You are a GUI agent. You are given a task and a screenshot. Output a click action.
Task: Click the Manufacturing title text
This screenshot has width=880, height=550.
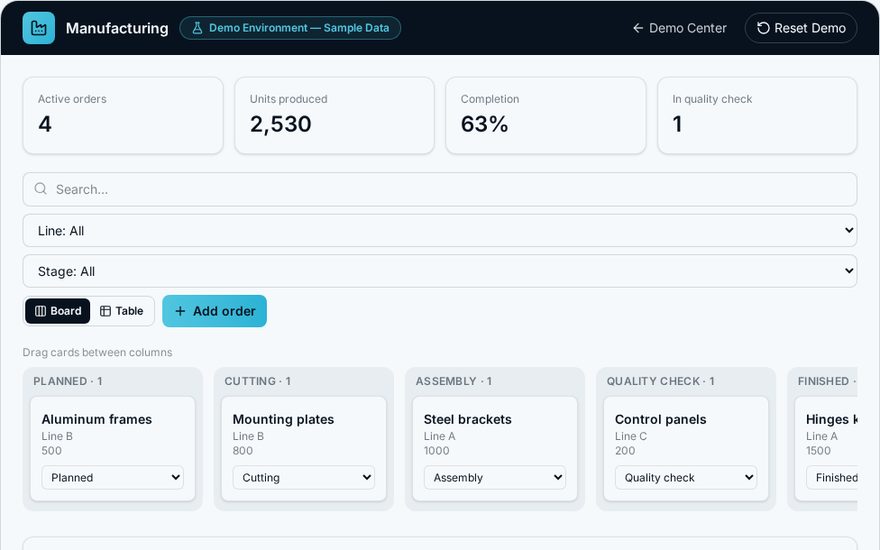(x=117, y=28)
